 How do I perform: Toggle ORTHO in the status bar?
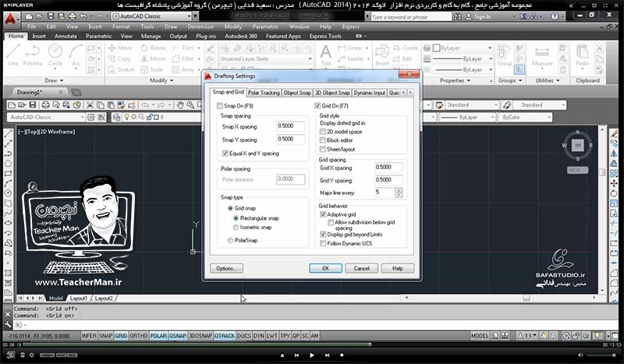coord(139,336)
